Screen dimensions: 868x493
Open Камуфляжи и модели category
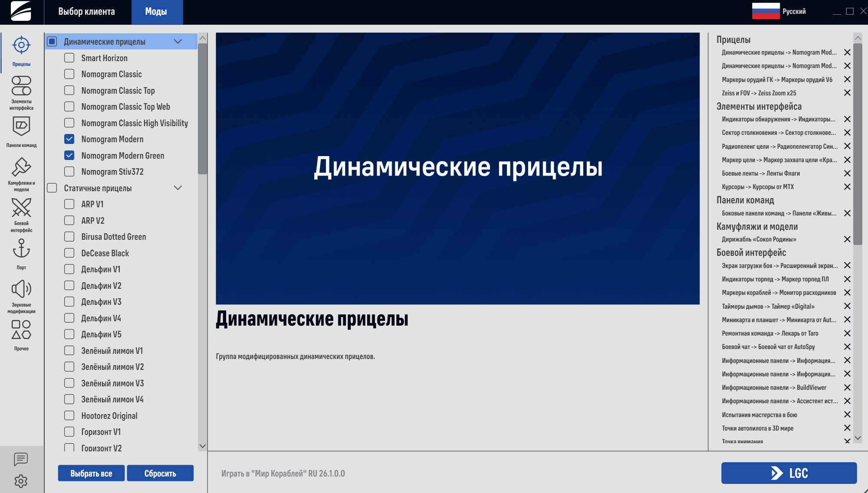tap(21, 173)
